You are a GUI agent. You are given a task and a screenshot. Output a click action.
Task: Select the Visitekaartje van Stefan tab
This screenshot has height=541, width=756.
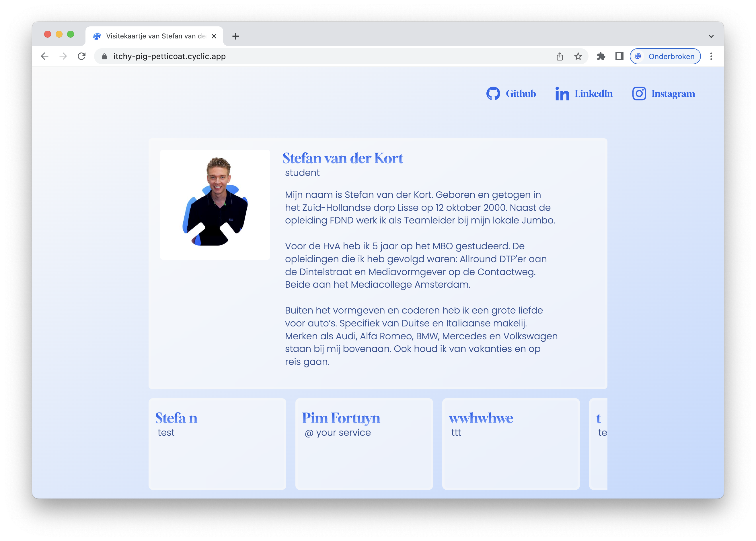pos(153,36)
